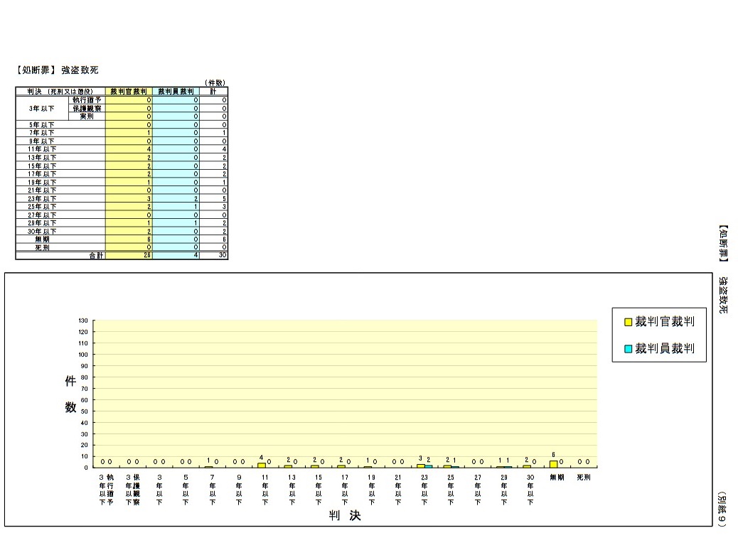This screenshot has width=738, height=560.
Task: Click the 合計 row label in the table
Action: tap(95, 255)
